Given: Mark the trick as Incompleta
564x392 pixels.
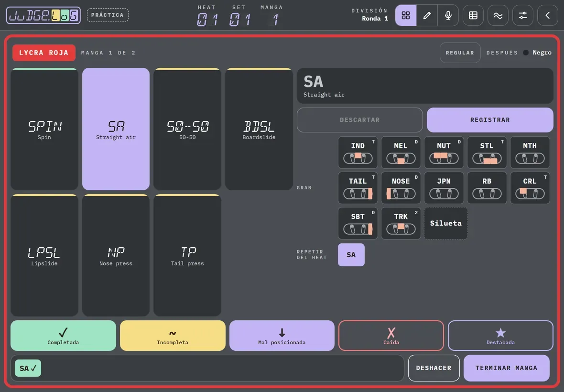Looking at the screenshot, I should point(173,336).
